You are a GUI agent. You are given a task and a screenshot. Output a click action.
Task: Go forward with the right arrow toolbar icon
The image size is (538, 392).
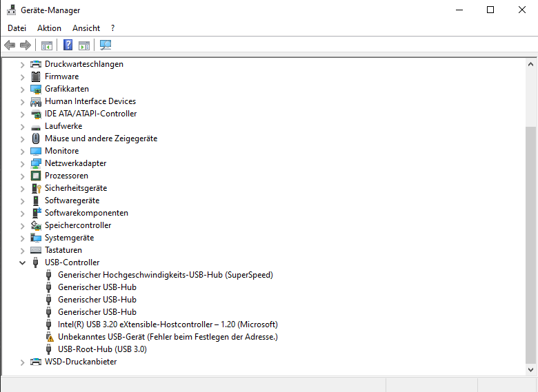pyautogui.click(x=26, y=45)
